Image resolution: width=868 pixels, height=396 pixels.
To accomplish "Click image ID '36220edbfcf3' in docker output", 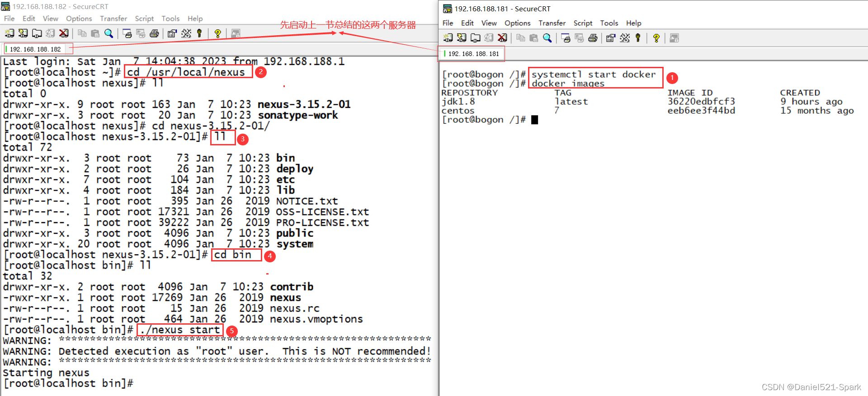I will [701, 102].
